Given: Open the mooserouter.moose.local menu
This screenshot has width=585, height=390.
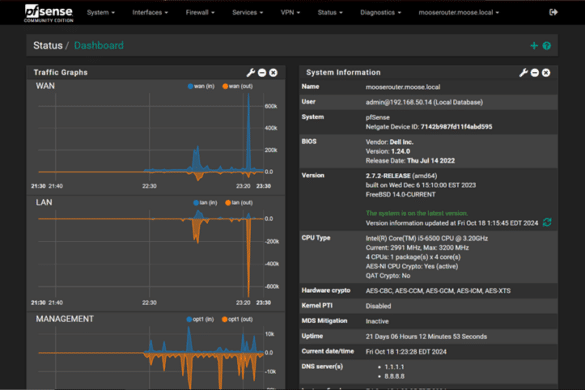Looking at the screenshot, I should pyautogui.click(x=458, y=12).
